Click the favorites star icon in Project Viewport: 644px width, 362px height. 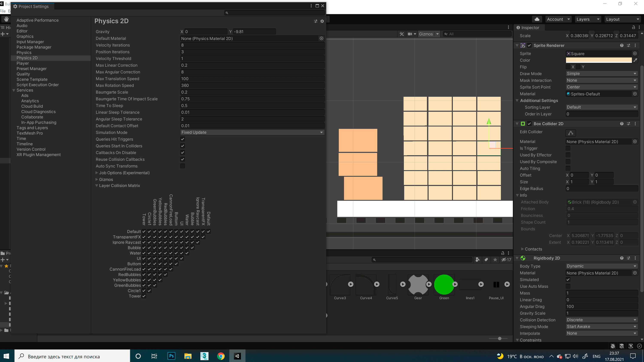(x=495, y=259)
